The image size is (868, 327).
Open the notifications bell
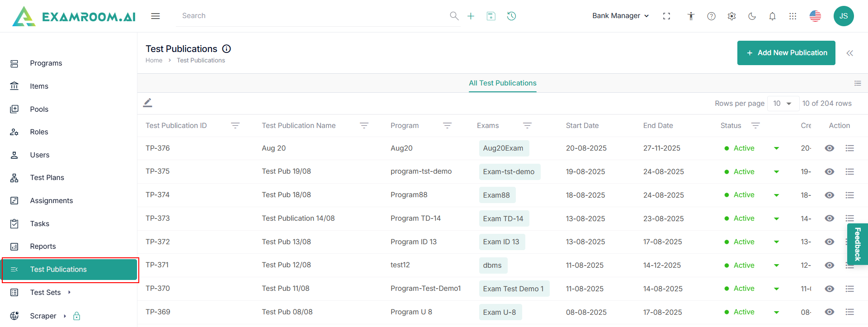[x=772, y=16]
